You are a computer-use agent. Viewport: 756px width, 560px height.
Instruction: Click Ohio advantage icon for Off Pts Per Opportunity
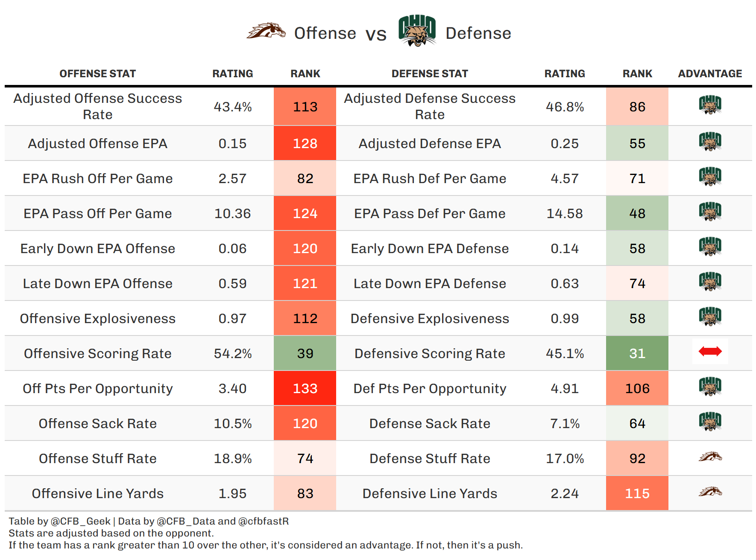(x=710, y=387)
